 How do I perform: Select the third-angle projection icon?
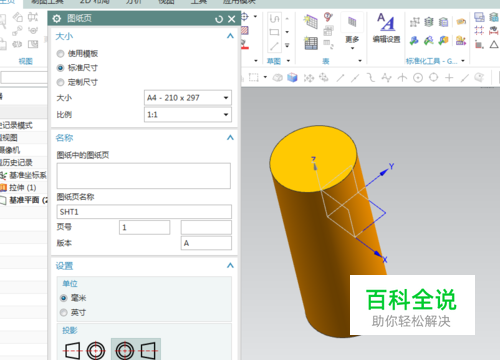[136, 350]
